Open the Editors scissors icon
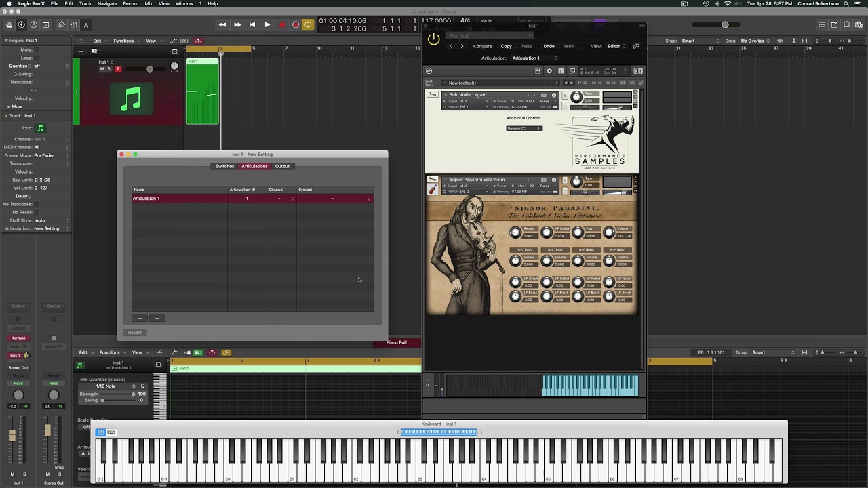This screenshot has height=488, width=868. [x=85, y=25]
